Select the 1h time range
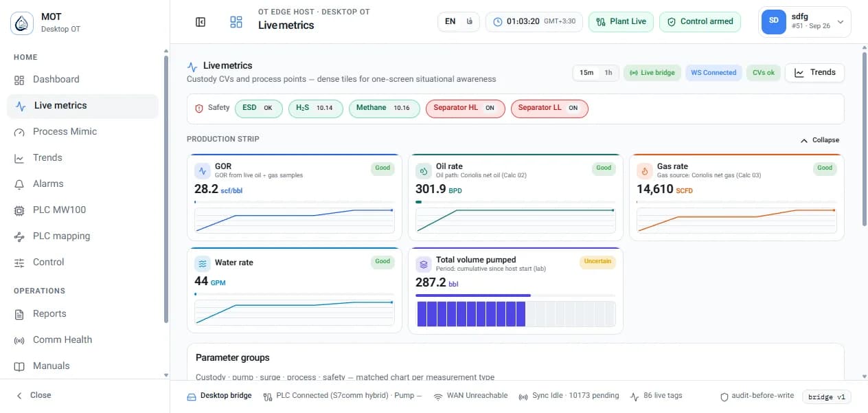 click(608, 73)
